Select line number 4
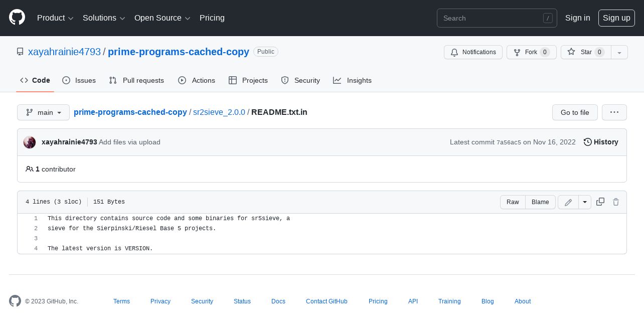Image resolution: width=644 pixels, height=332 pixels. [36, 249]
